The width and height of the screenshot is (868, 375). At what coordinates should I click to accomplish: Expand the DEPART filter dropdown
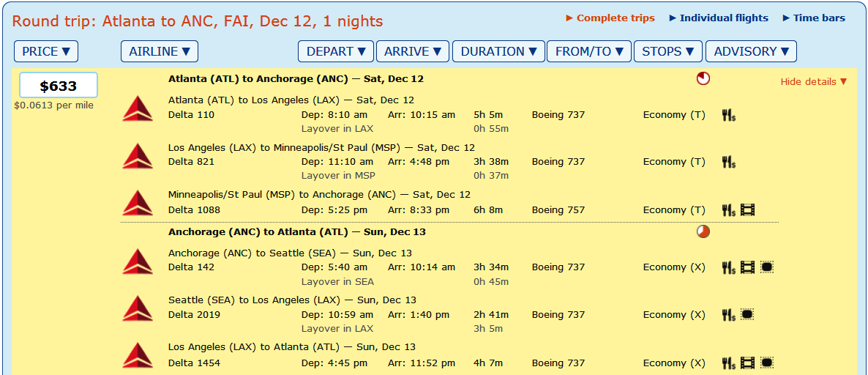click(336, 51)
